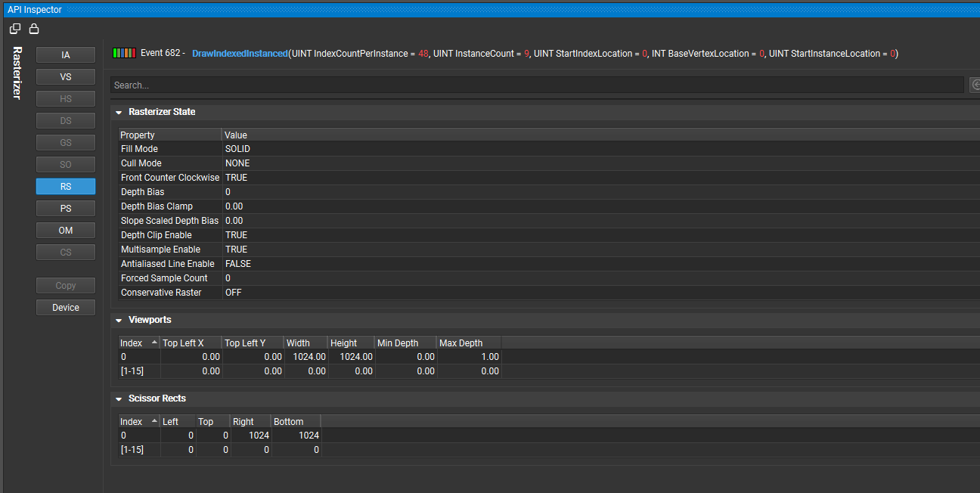The image size is (980, 493).
Task: Collapse the Rasterizer State section
Action: coord(119,111)
